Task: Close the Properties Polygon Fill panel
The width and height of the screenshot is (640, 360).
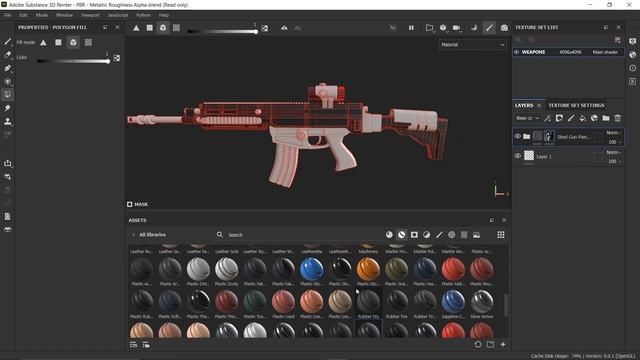Action: point(118,27)
